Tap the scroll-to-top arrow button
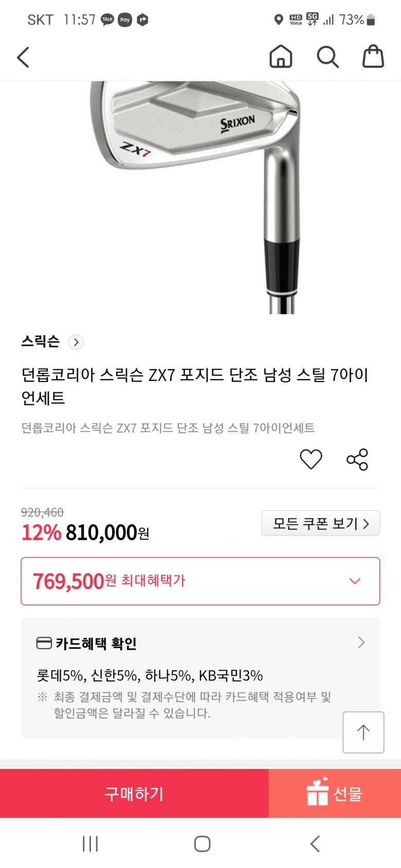 click(x=363, y=732)
